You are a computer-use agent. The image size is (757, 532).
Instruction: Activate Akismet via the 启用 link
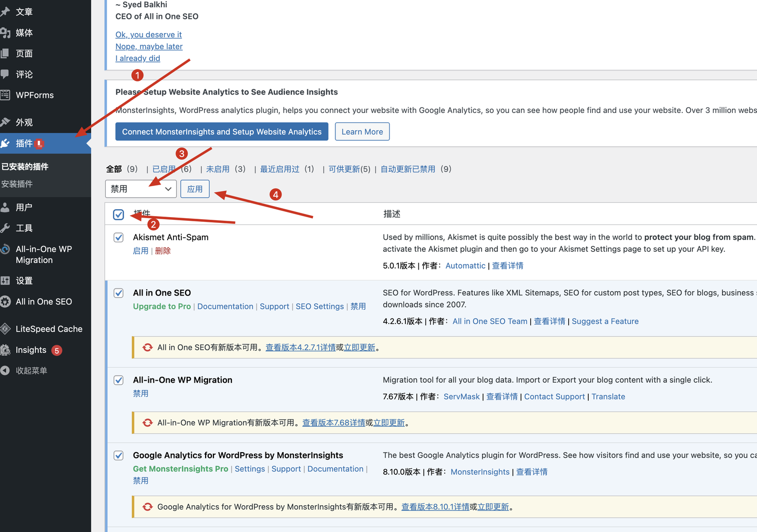(x=141, y=251)
